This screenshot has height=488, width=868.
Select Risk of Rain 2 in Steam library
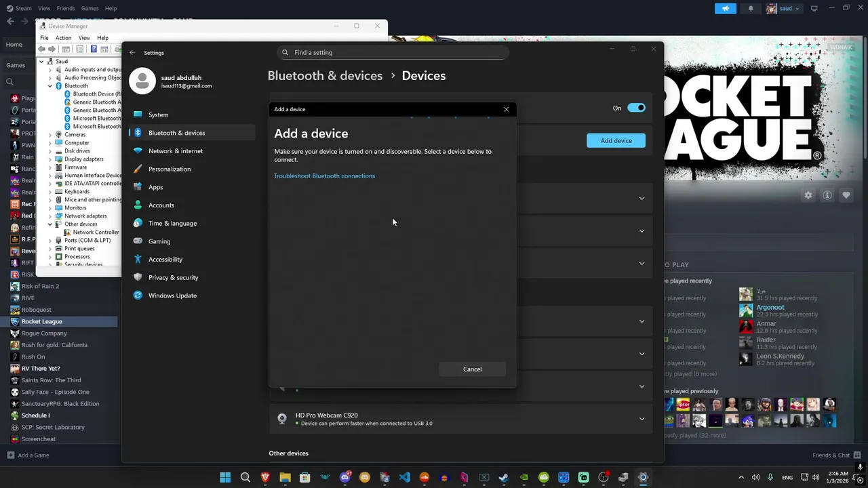click(40, 286)
